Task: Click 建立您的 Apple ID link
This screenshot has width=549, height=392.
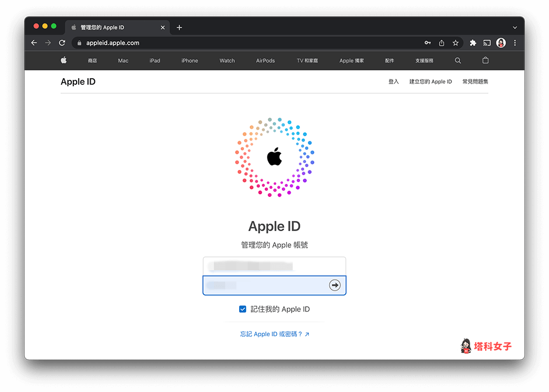Action: 431,82
